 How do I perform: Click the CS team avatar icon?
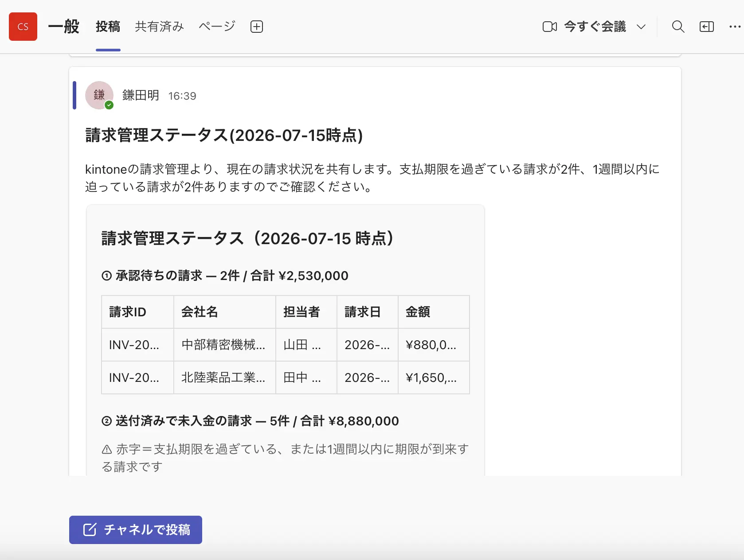pyautogui.click(x=23, y=27)
